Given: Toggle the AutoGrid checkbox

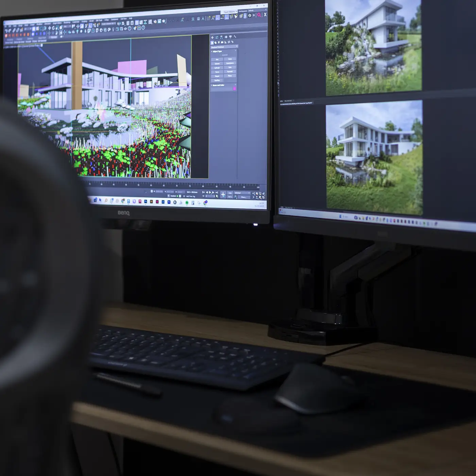Looking at the screenshot, I should [x=225, y=55].
